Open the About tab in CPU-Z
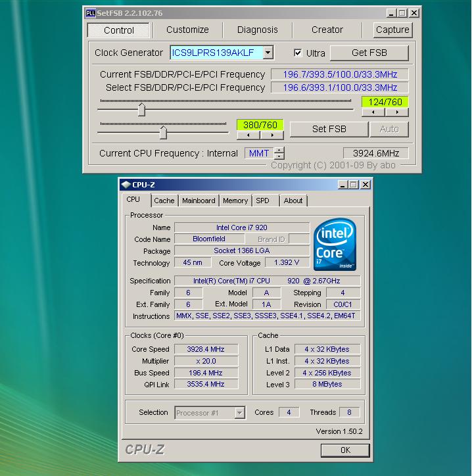The height and width of the screenshot is (476, 472). pos(293,201)
